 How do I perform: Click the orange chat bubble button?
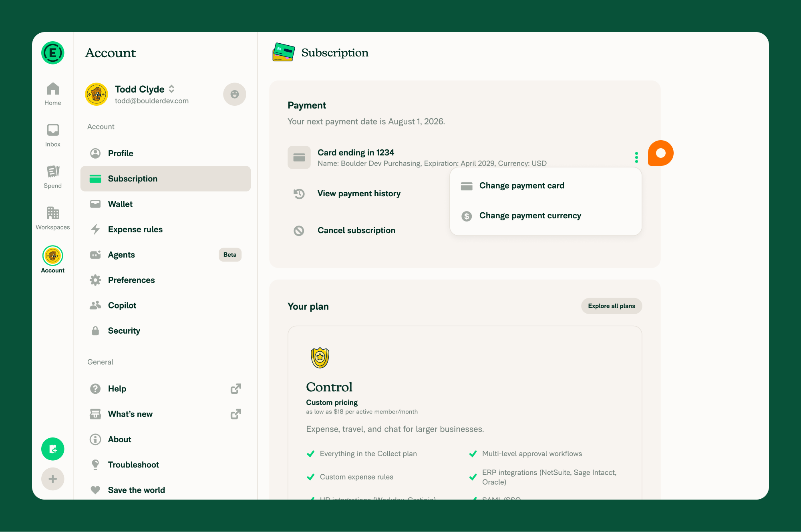(x=661, y=153)
